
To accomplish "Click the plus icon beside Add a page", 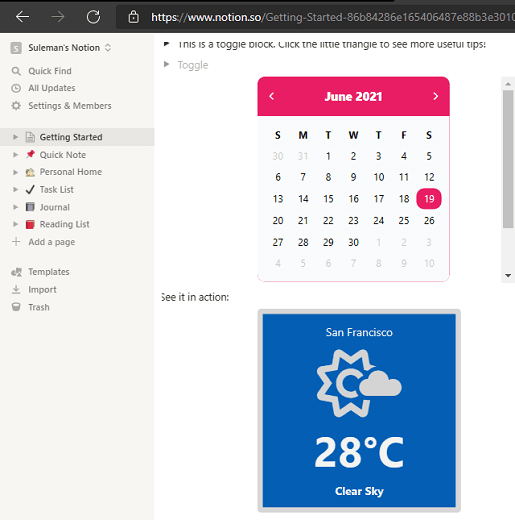I will (x=16, y=241).
